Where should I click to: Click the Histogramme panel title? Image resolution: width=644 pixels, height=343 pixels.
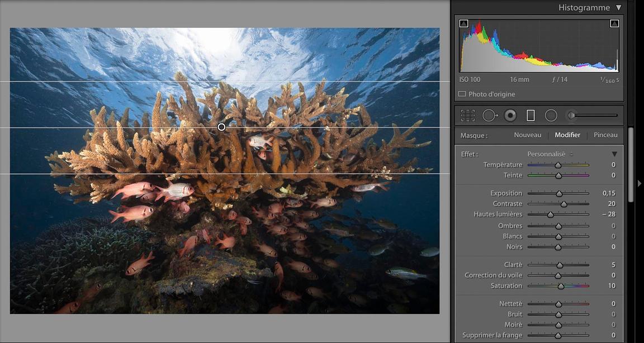(x=584, y=8)
